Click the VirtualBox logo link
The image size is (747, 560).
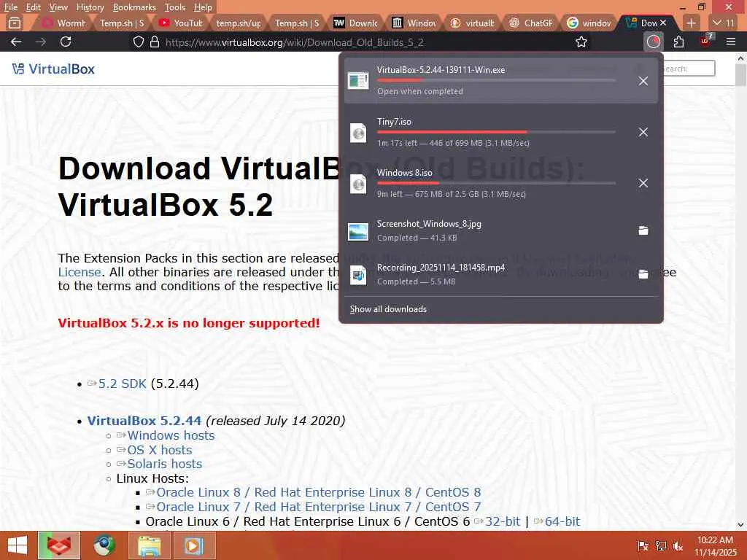(x=53, y=69)
